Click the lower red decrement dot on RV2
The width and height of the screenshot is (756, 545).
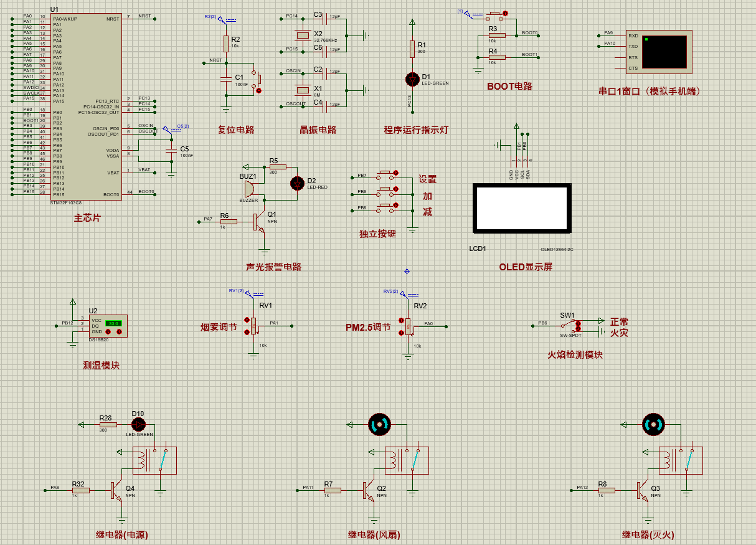pyautogui.click(x=402, y=333)
